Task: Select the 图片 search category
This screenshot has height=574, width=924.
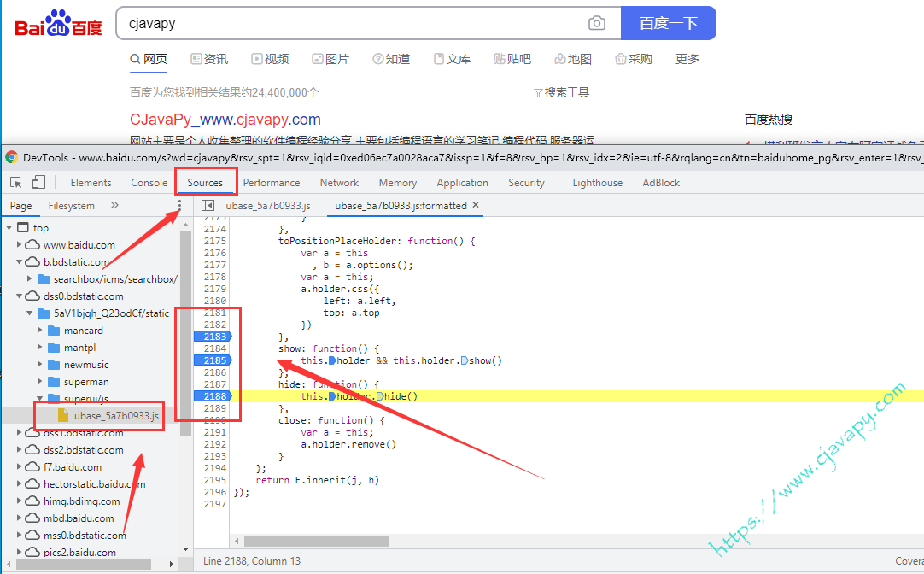Action: click(x=330, y=59)
